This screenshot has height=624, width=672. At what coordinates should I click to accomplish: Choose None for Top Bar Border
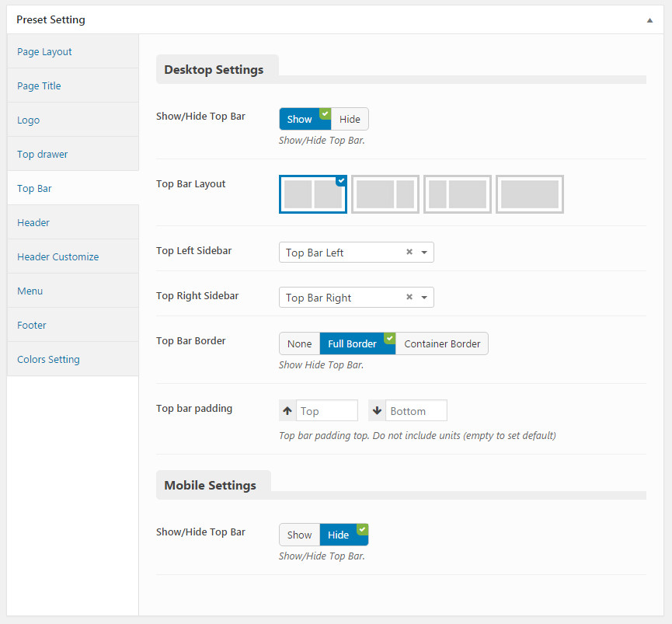(300, 343)
